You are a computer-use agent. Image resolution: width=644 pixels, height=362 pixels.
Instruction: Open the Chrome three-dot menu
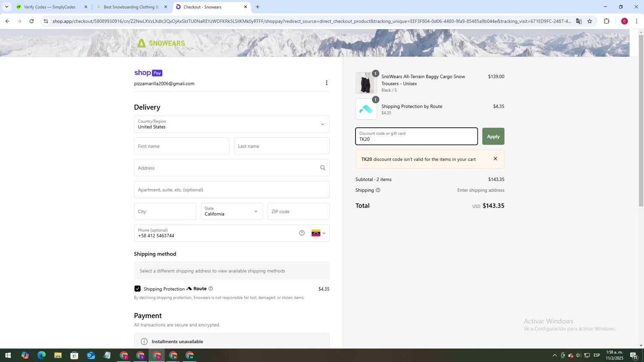[x=636, y=21]
